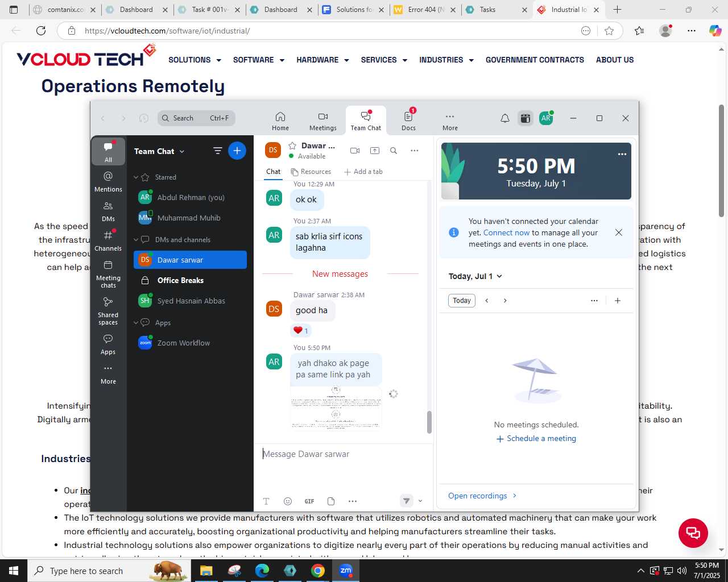Open Channels in the sidebar
Image resolution: width=728 pixels, height=582 pixels.
[108, 240]
